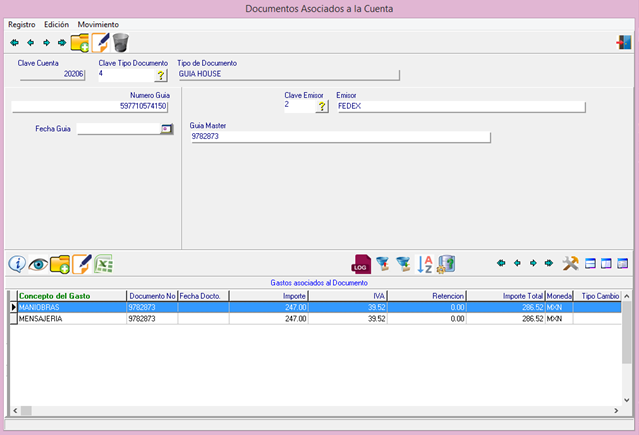Click the Clave Tipo Documento field
This screenshot has height=435, width=639.
[x=126, y=75]
